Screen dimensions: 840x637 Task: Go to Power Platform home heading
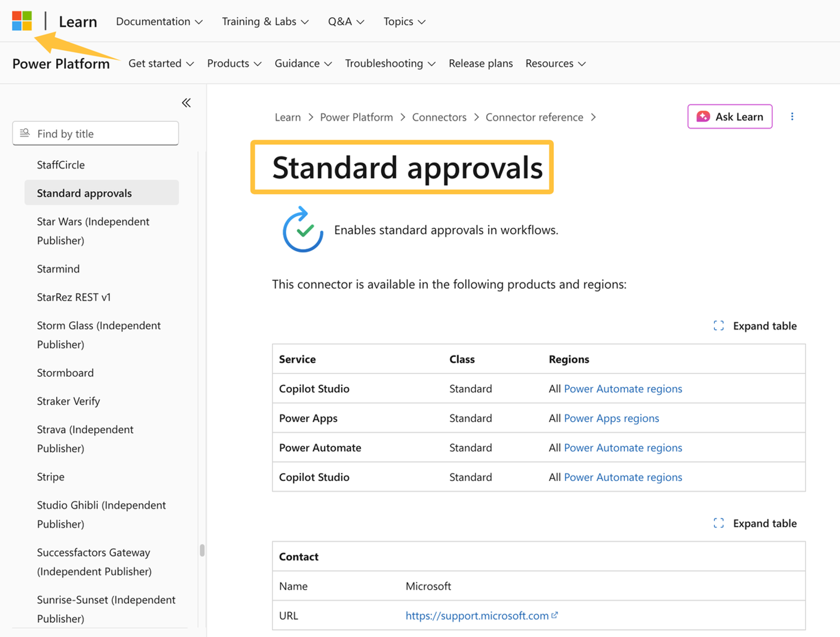click(61, 64)
